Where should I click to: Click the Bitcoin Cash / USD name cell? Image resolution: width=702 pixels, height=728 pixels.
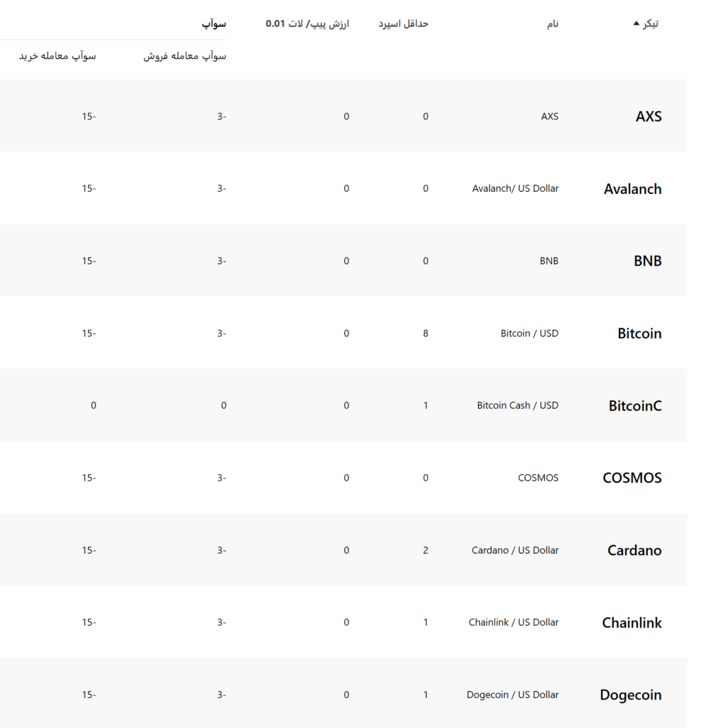coord(518,405)
